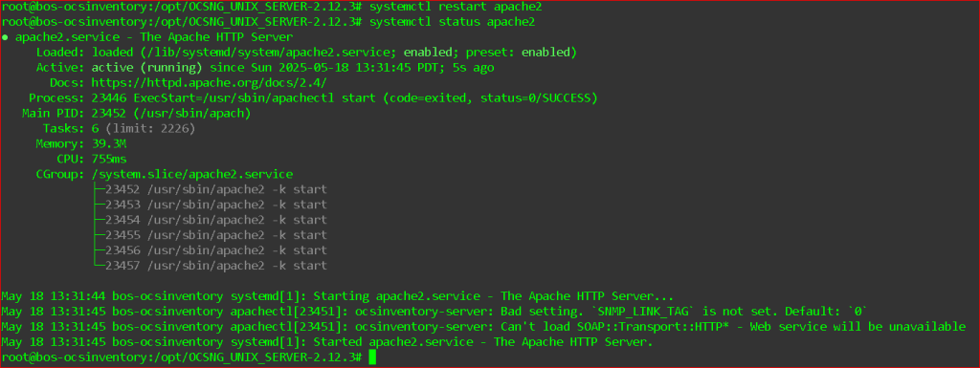Click the 'systemctl status apache2' command
Viewport: 980px width, 368px height.
point(453,22)
